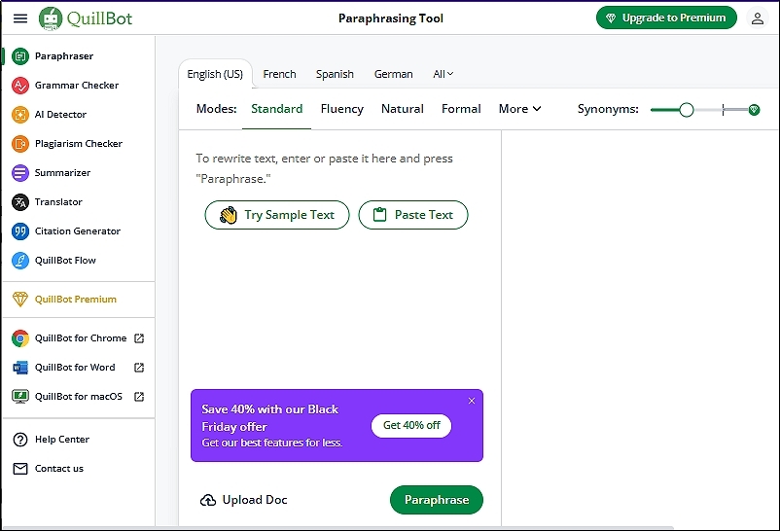Open the QuillBot Premium link
This screenshot has height=532, width=780.
coord(76,300)
